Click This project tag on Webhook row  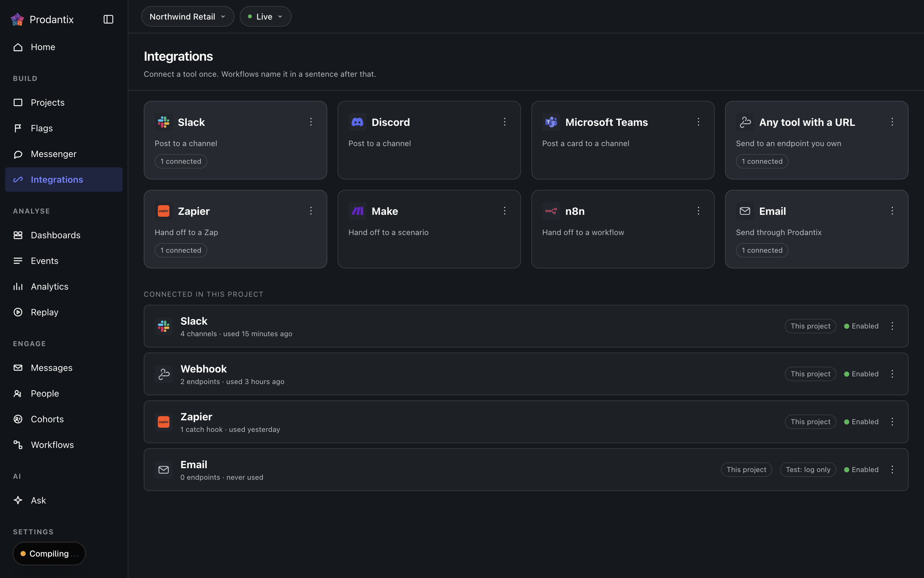click(x=810, y=374)
